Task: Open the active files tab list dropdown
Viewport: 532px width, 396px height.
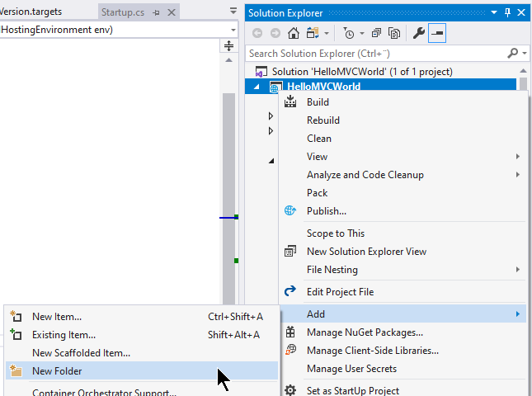Action: (233, 12)
